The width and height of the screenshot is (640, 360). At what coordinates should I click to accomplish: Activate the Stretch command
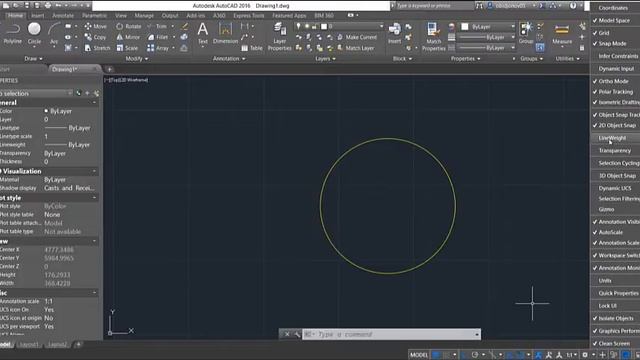[x=97, y=48]
